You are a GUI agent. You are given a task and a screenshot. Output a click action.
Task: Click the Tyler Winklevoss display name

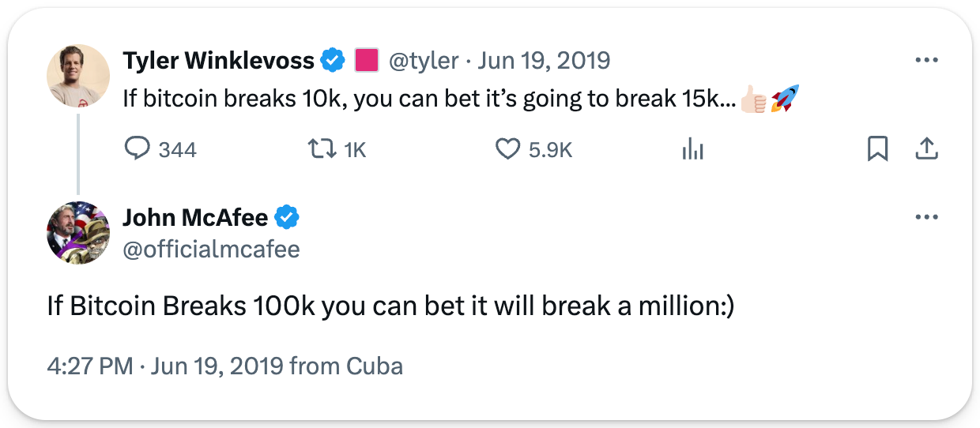tap(219, 60)
